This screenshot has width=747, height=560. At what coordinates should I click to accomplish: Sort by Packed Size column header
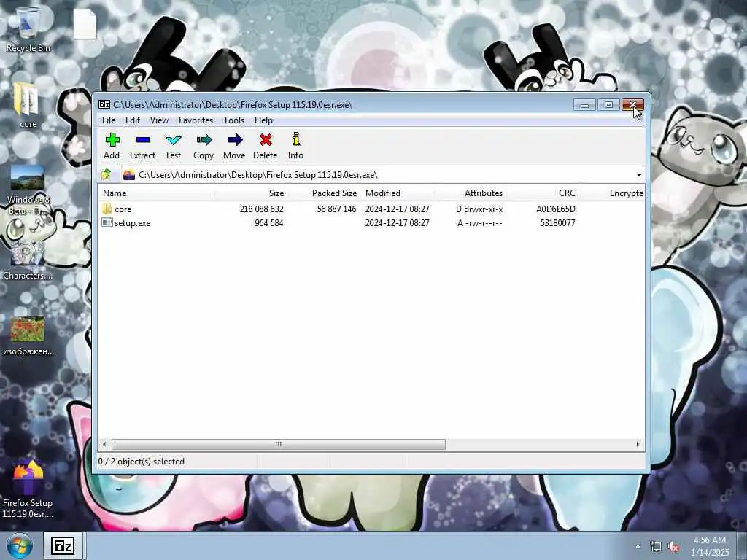pos(324,192)
